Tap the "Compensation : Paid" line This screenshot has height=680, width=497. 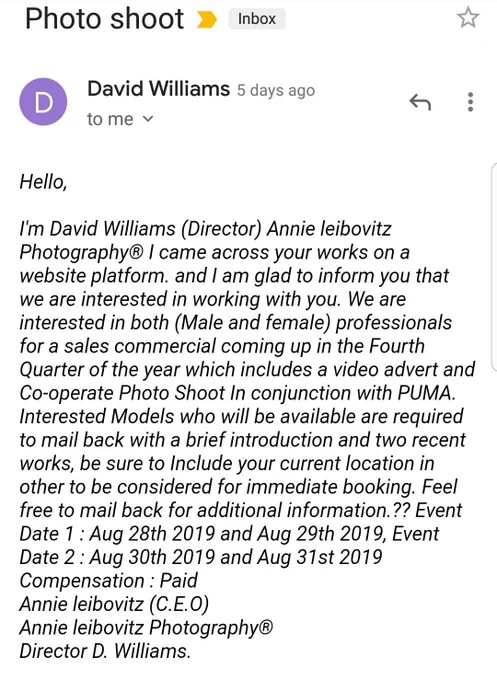108,580
